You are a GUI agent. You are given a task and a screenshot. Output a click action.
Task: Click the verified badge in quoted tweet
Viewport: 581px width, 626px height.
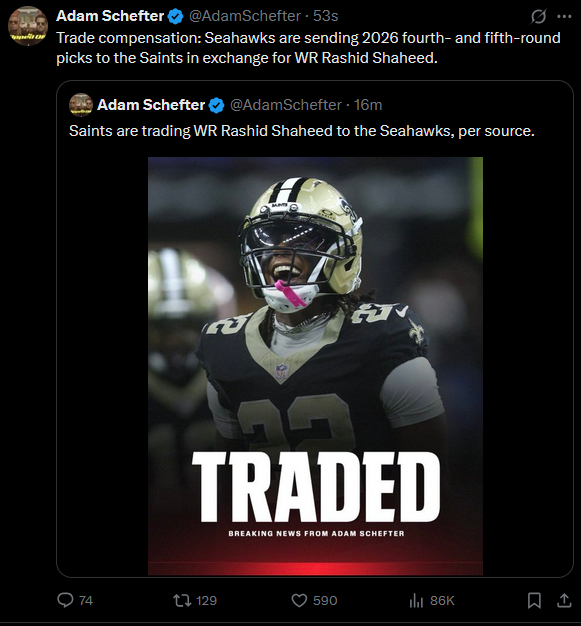pos(216,105)
